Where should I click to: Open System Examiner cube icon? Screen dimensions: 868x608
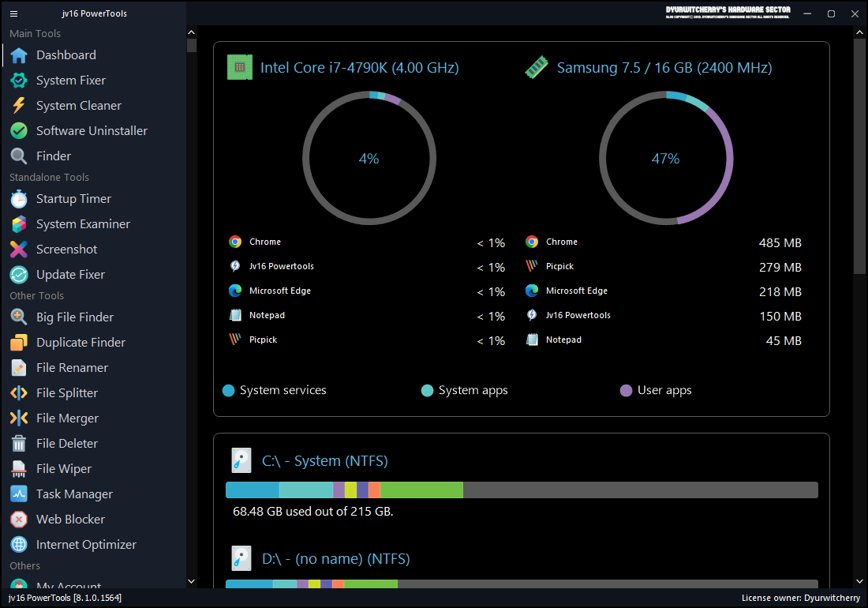19,224
